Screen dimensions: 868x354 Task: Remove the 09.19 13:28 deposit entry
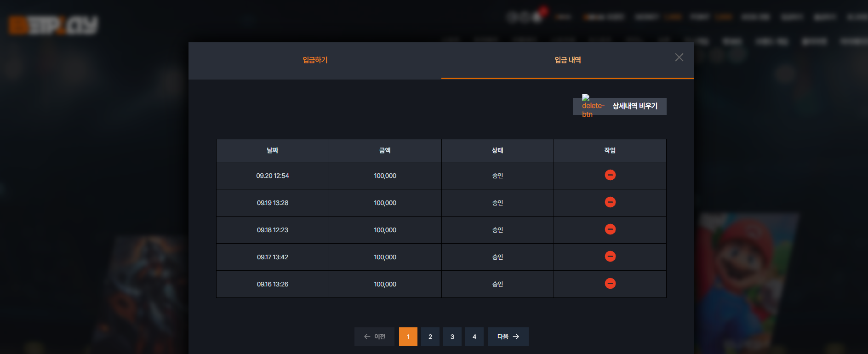pos(610,202)
